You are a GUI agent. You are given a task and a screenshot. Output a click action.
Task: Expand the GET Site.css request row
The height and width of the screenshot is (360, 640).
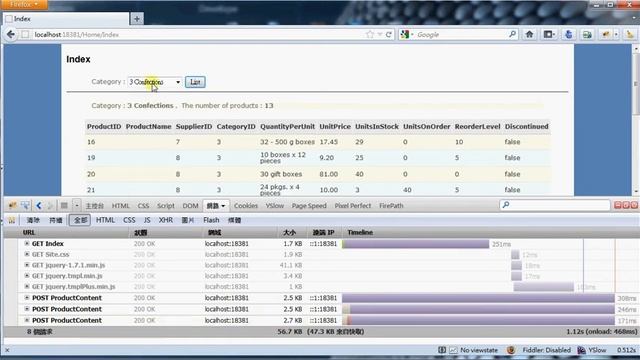(x=27, y=254)
